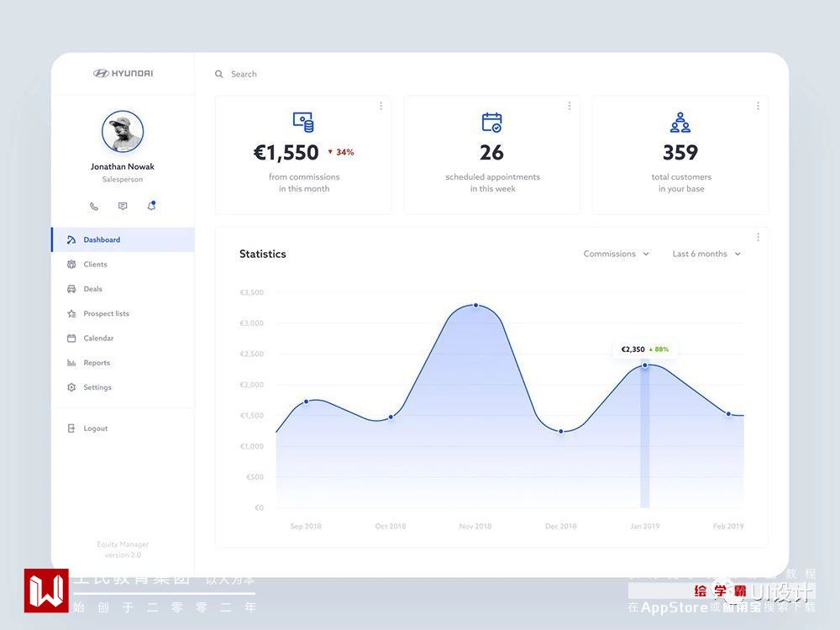
Task: Select the Dec 2018 data point
Action: click(561, 431)
